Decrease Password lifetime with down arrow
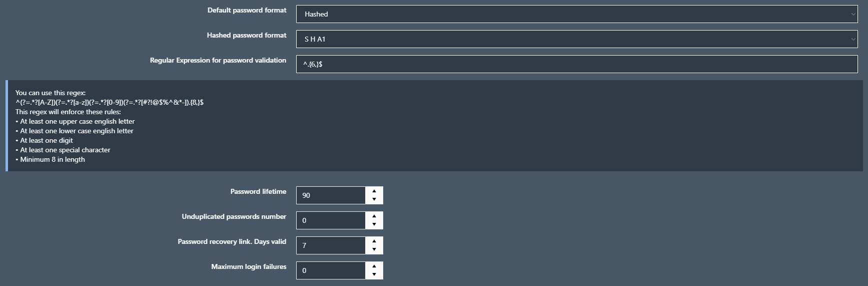Viewport: 868px width, 286px height. [x=374, y=199]
